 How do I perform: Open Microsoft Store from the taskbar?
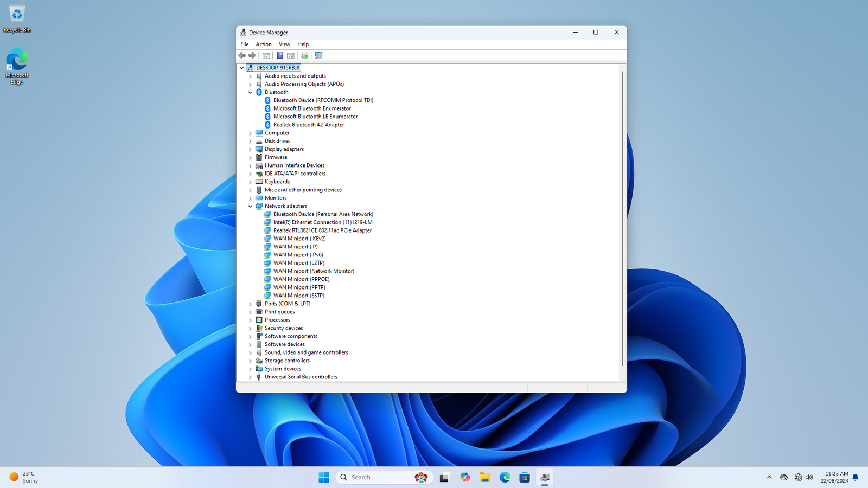[x=525, y=477]
